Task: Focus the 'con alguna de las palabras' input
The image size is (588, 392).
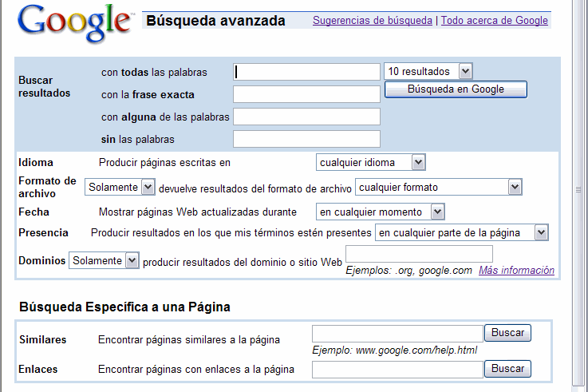Action: [306, 117]
